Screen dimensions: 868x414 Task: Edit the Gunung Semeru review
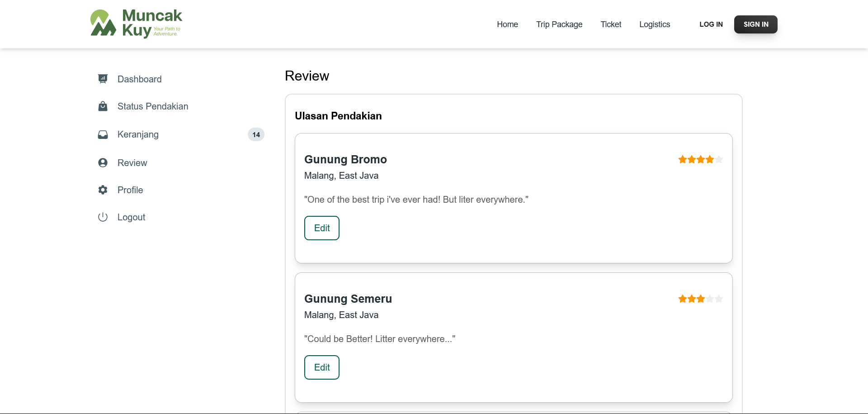tap(322, 367)
